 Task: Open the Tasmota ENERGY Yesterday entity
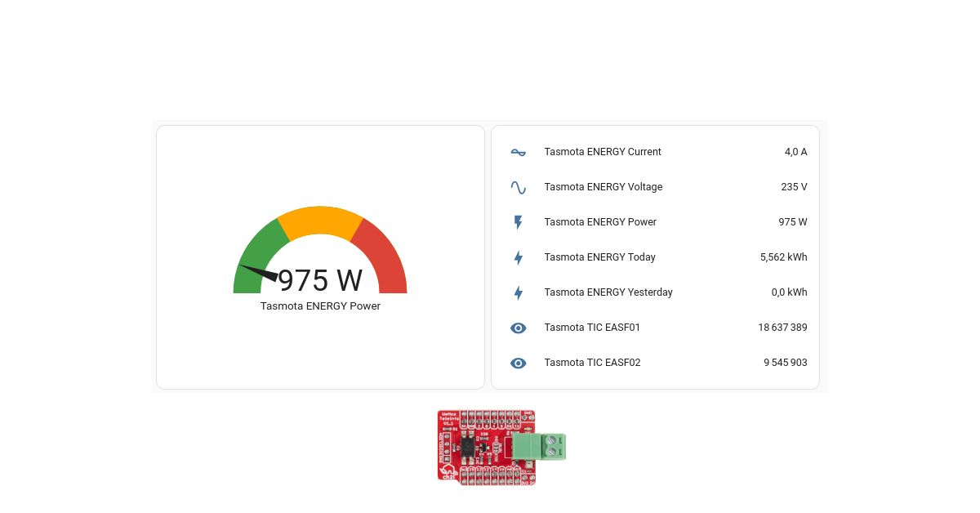coord(608,292)
